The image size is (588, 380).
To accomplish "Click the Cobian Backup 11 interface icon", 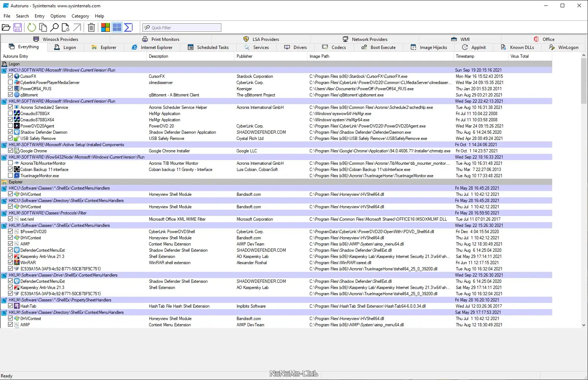I will 17,170.
